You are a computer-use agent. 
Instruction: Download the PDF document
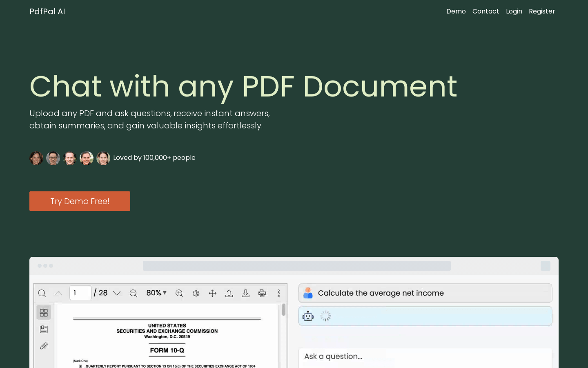245,293
